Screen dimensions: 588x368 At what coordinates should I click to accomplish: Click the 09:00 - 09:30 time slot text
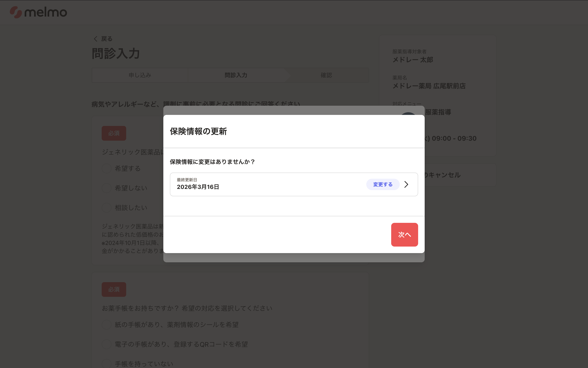click(x=454, y=138)
